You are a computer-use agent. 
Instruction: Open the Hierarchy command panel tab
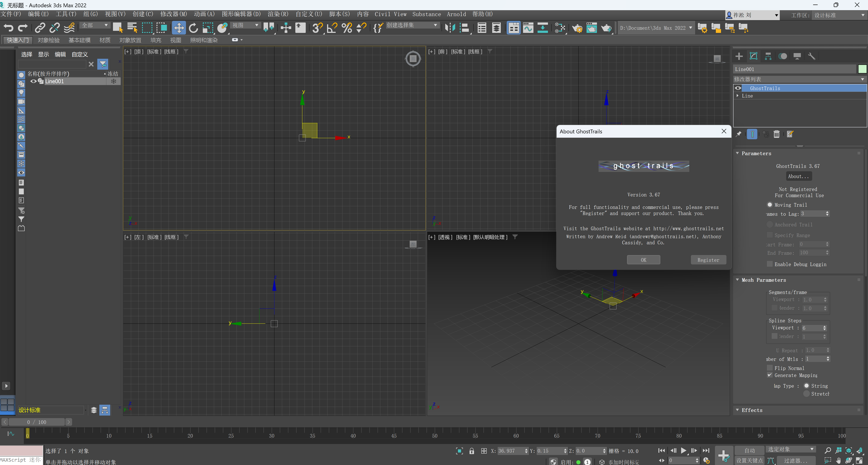pyautogui.click(x=768, y=56)
